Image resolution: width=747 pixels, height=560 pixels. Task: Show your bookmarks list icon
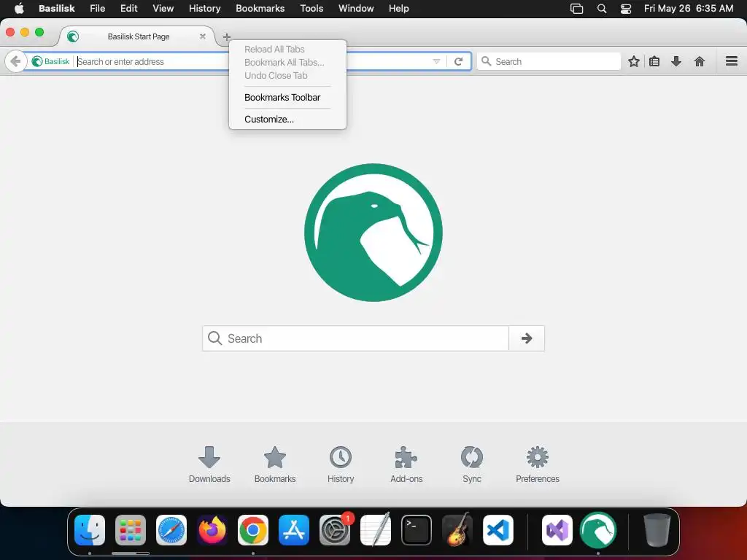tap(654, 61)
